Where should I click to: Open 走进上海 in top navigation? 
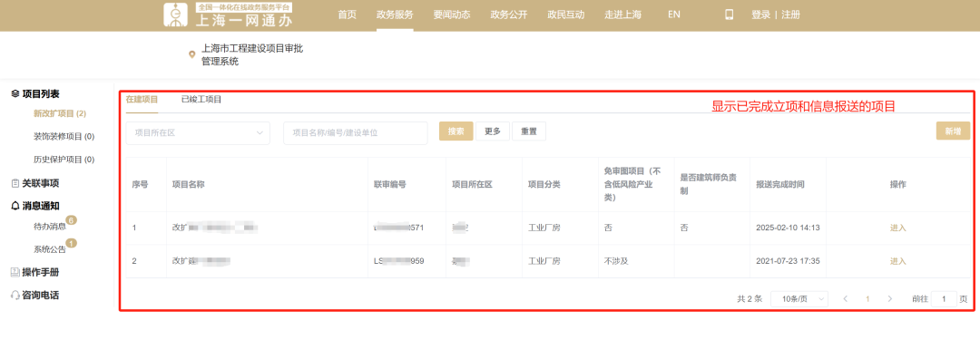[623, 15]
